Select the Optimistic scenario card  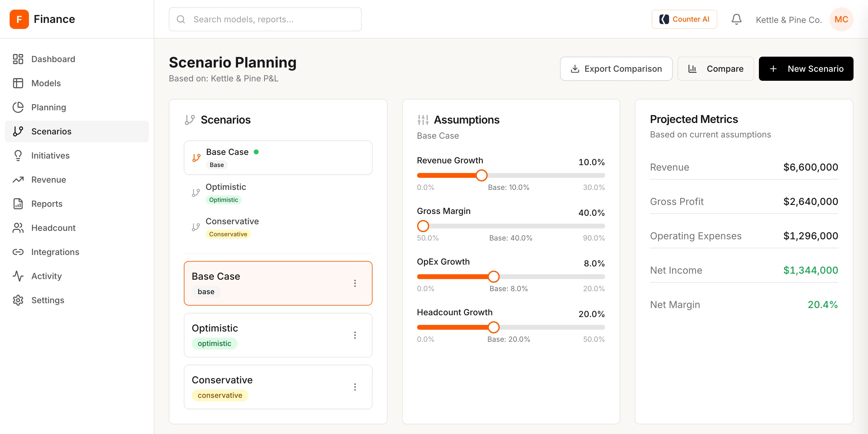278,335
